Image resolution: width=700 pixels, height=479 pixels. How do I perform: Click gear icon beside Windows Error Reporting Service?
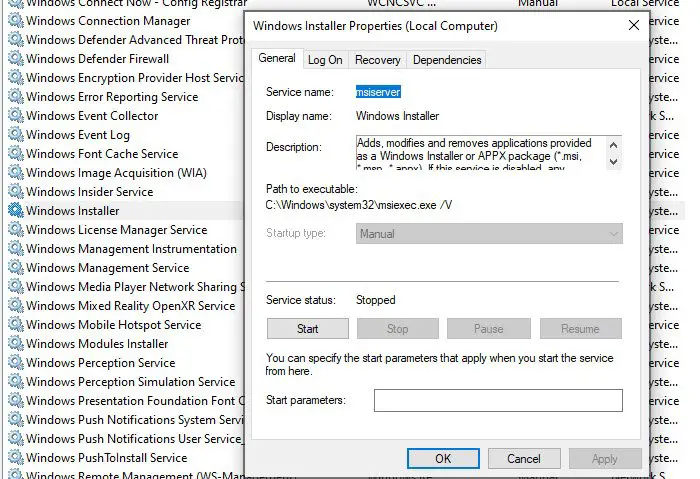(x=16, y=96)
